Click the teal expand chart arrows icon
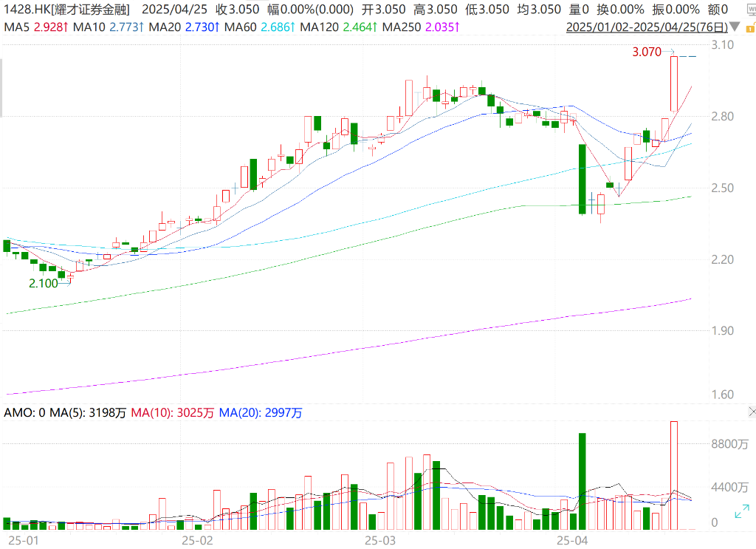 741,511
